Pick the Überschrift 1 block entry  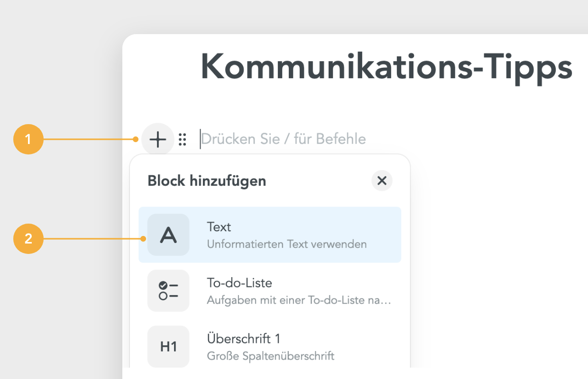pyautogui.click(x=270, y=347)
